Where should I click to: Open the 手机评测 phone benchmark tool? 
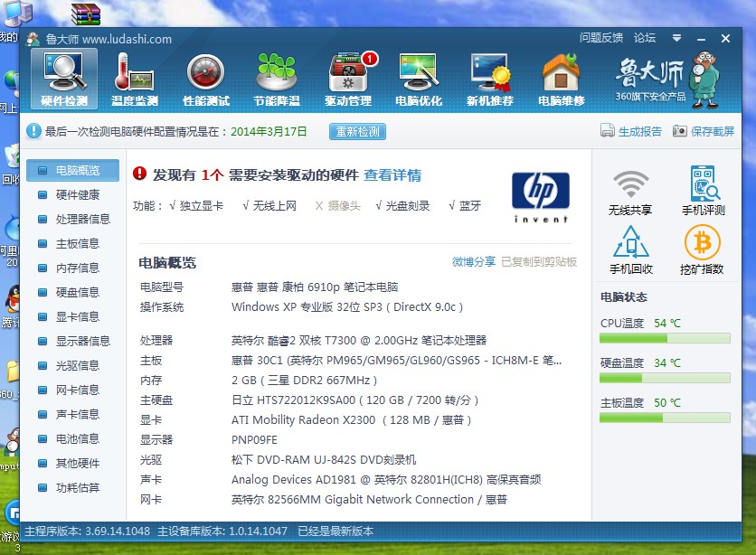[x=704, y=191]
